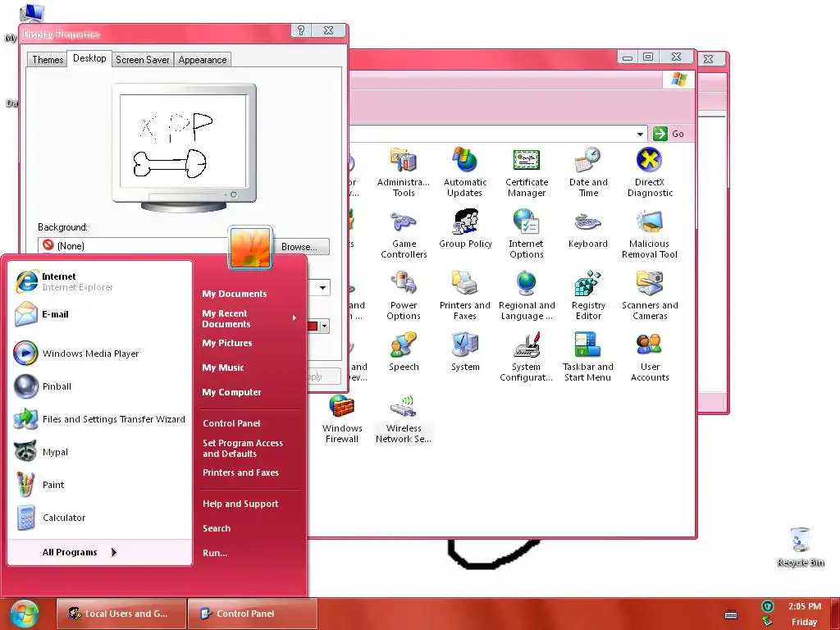Open Scanners and Cameras applet
This screenshot has height=630, width=840.
pos(650,295)
